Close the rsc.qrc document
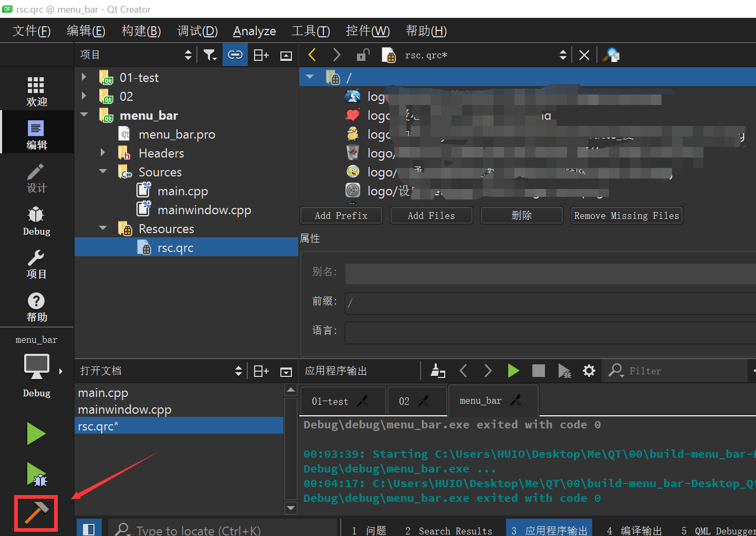This screenshot has width=756, height=536. tap(584, 55)
